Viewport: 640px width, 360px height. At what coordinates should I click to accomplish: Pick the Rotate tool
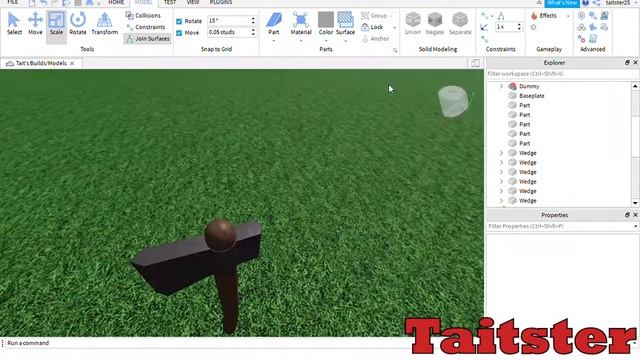point(78,24)
